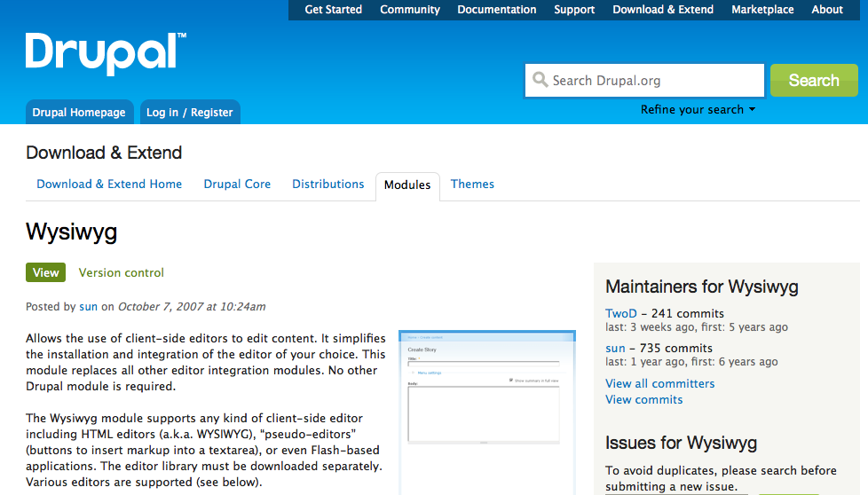Follow the View all committers link
868x495 pixels.
[659, 384]
